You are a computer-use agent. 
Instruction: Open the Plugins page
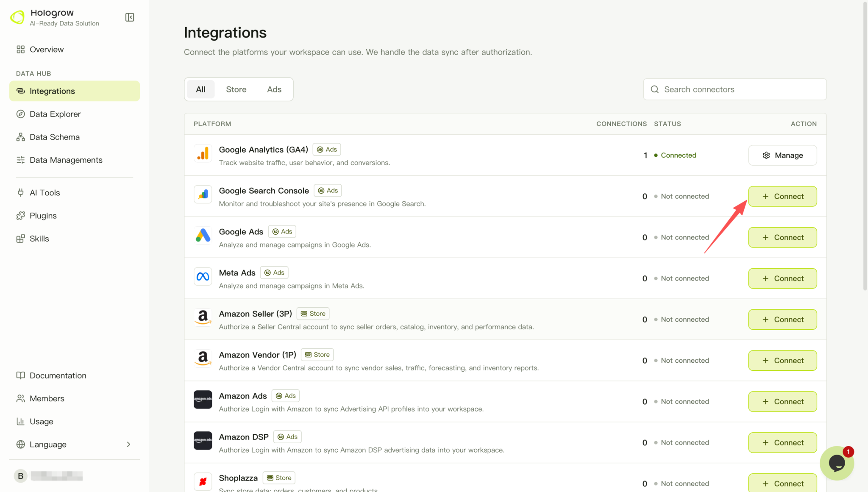click(75, 216)
